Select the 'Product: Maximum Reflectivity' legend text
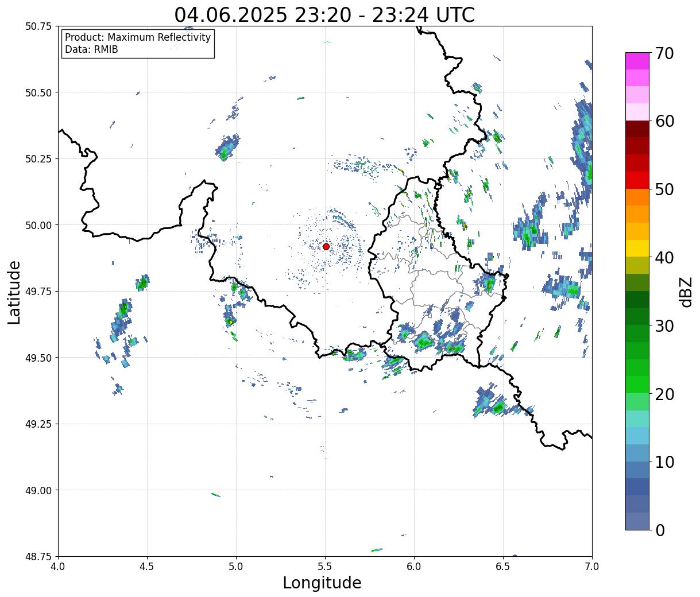 [x=138, y=37]
